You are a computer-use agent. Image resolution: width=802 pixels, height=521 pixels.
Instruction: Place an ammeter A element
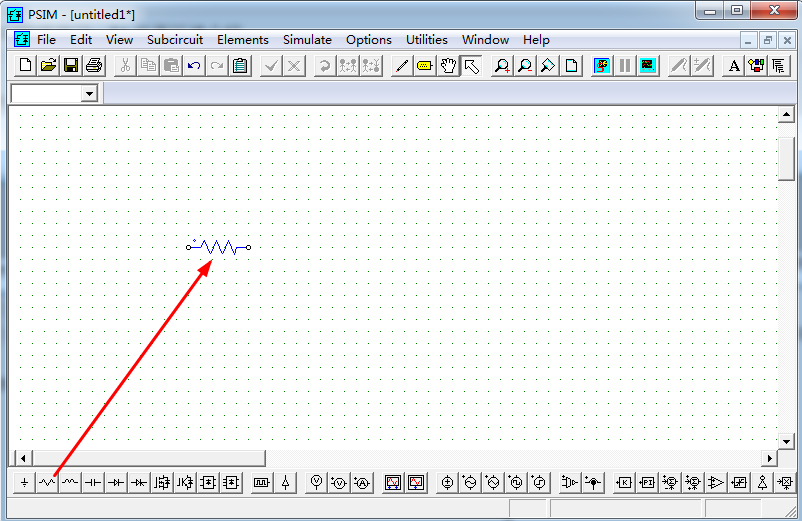[x=362, y=482]
